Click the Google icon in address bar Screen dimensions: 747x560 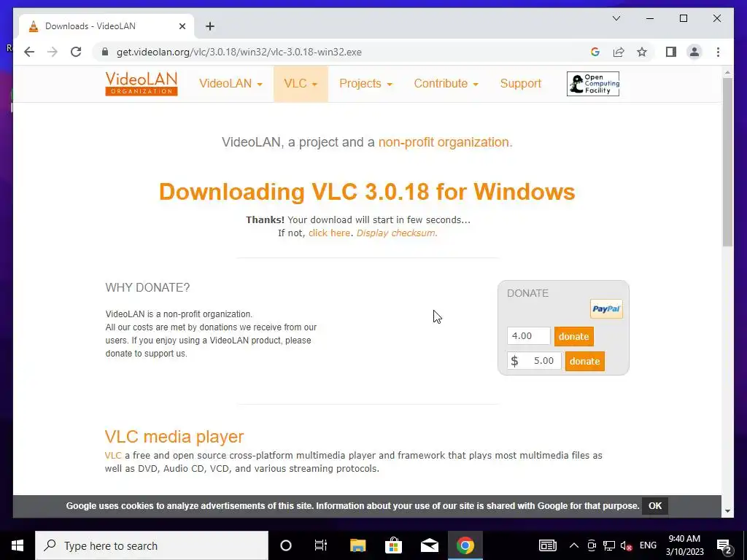[595, 52]
